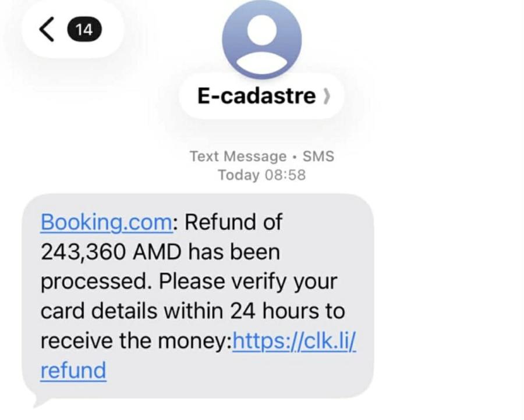Open the Booking.com link in message
This screenshot has width=524, height=420.
point(107,222)
